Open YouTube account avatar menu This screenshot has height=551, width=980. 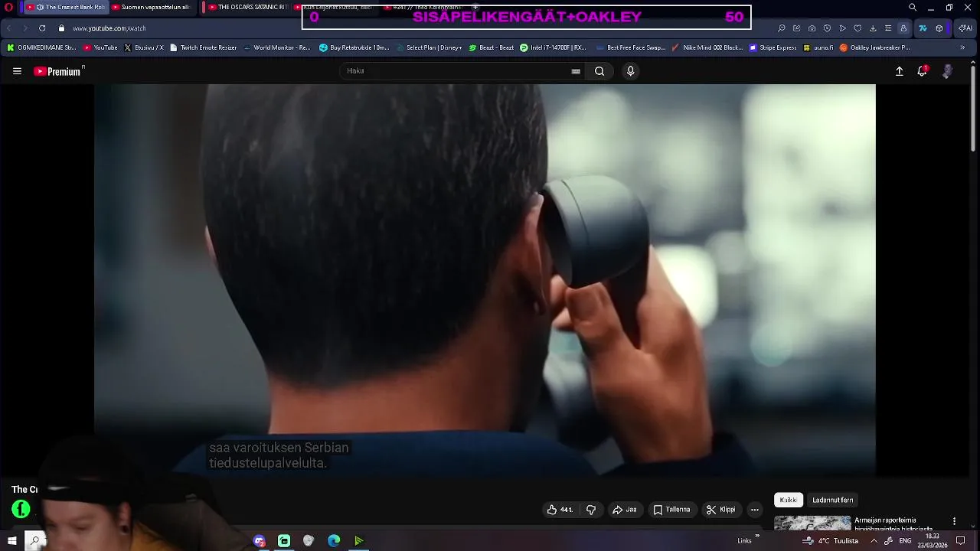[947, 71]
